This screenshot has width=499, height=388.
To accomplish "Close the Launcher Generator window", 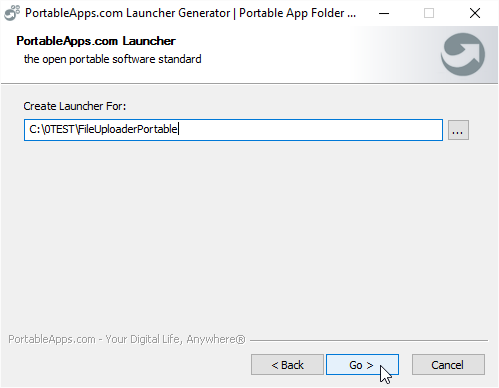I will tap(475, 13).
